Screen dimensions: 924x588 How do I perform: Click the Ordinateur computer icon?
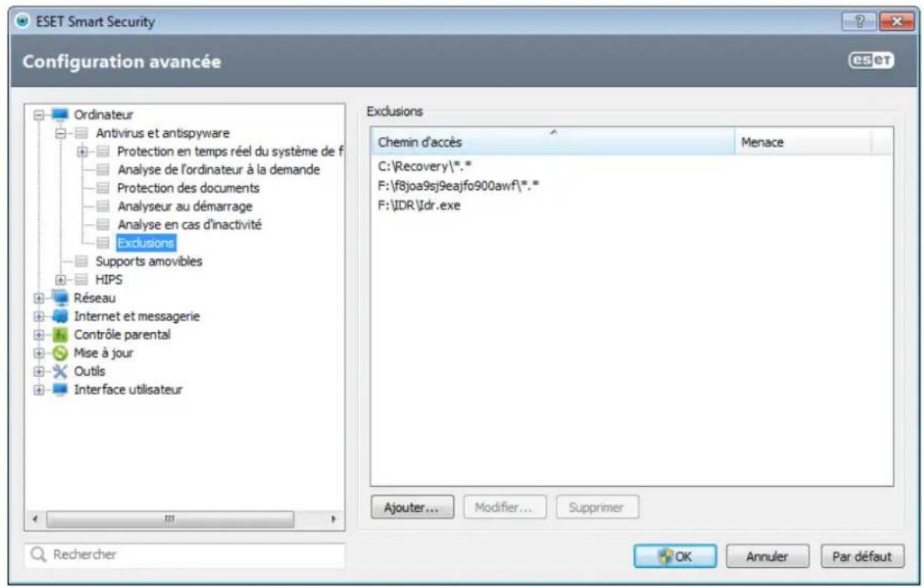point(59,114)
